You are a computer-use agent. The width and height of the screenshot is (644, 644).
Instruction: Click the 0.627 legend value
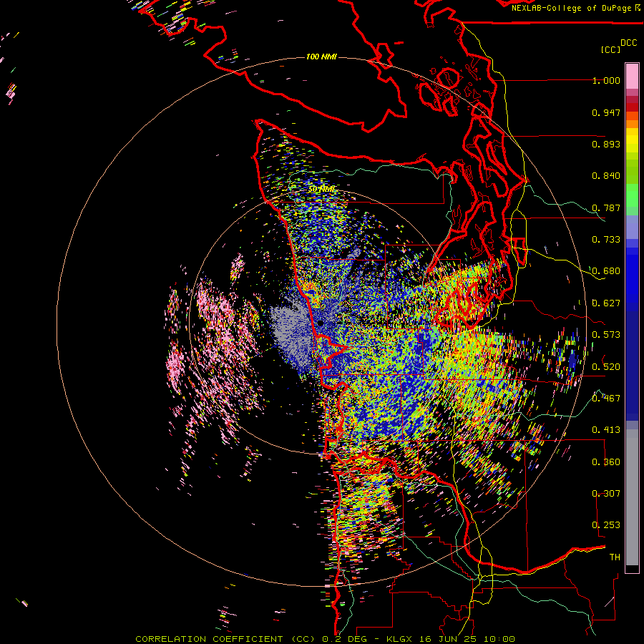pyautogui.click(x=606, y=303)
